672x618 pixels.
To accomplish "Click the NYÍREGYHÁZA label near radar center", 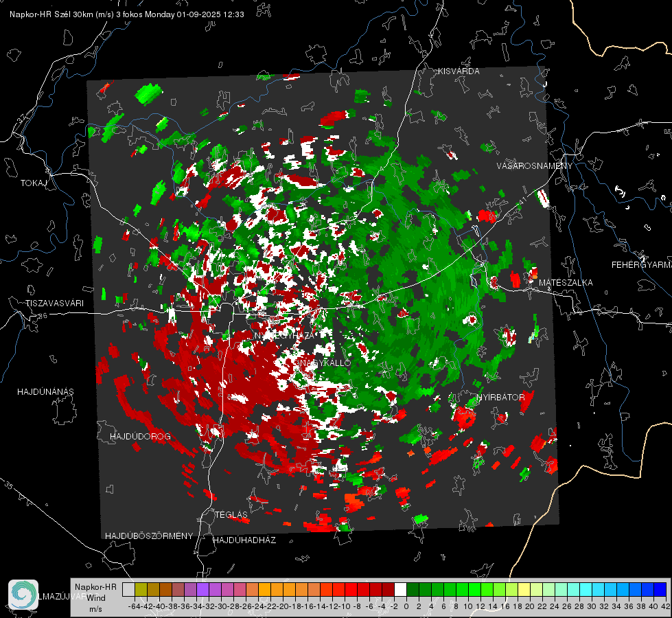I will (285, 336).
